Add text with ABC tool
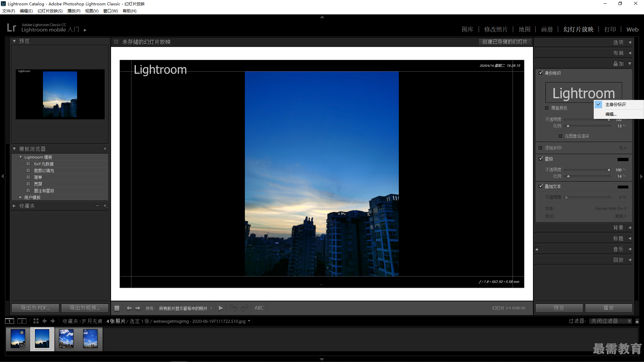 (259, 308)
